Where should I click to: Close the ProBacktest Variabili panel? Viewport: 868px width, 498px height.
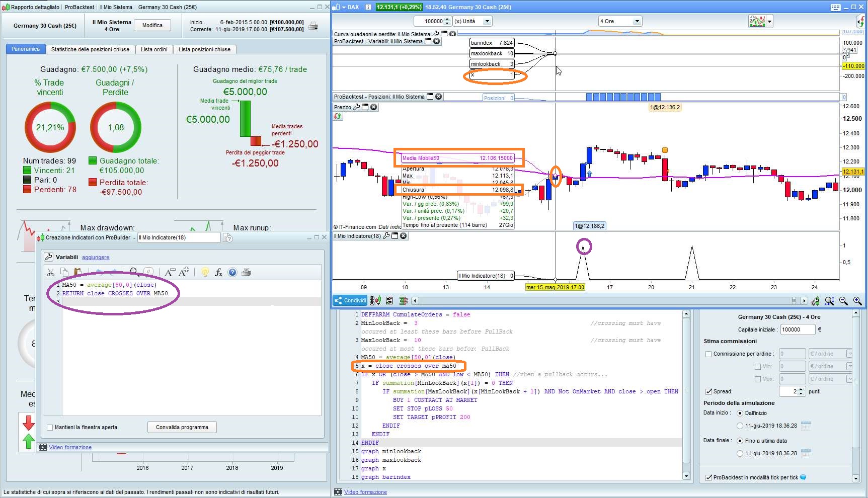(x=437, y=41)
